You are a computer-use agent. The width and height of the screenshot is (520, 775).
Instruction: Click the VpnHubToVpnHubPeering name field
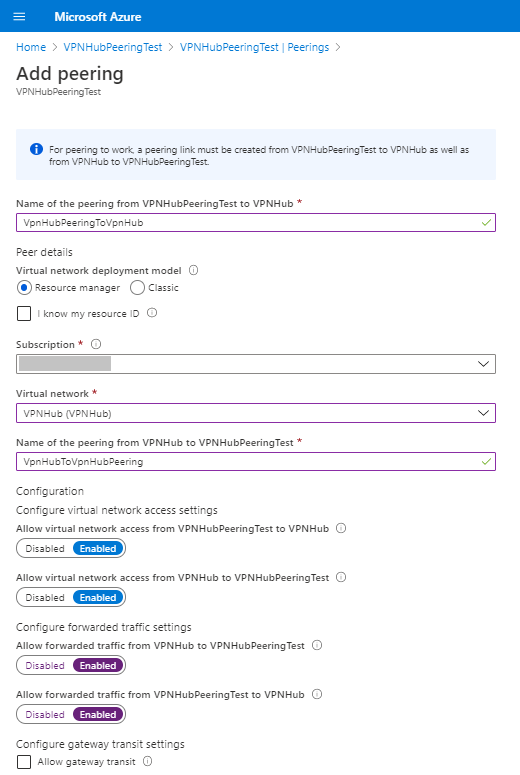[x=256, y=462]
